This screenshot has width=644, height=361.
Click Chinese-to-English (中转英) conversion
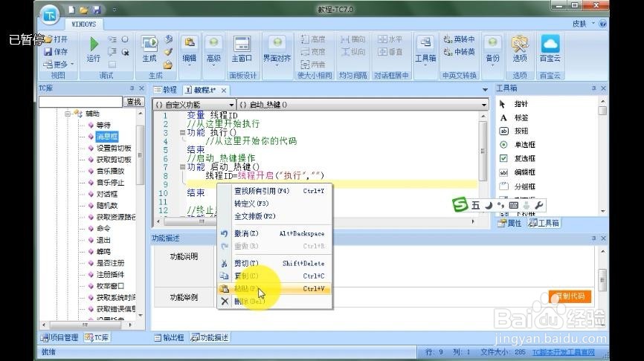[460, 52]
